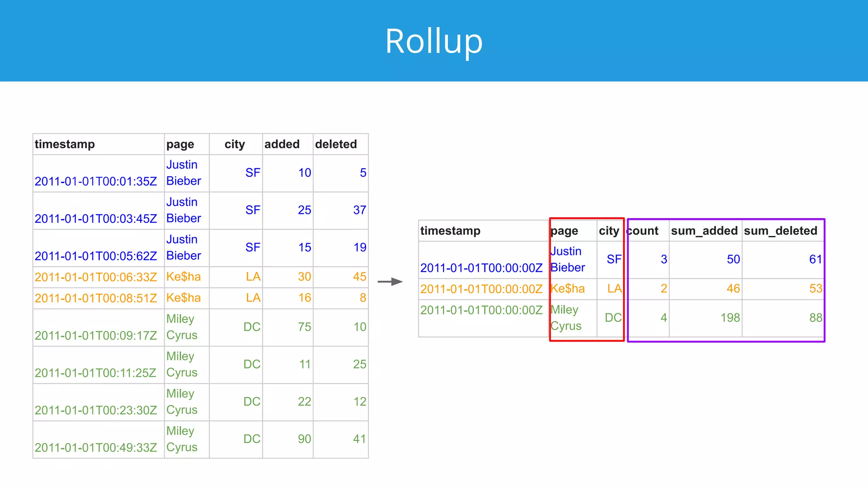Select count value 3 for Justin Bieber

664,259
